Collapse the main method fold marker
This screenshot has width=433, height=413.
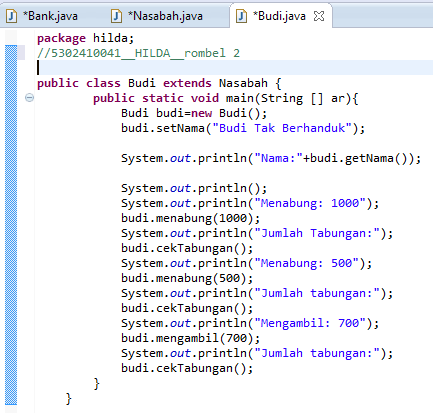point(29,98)
